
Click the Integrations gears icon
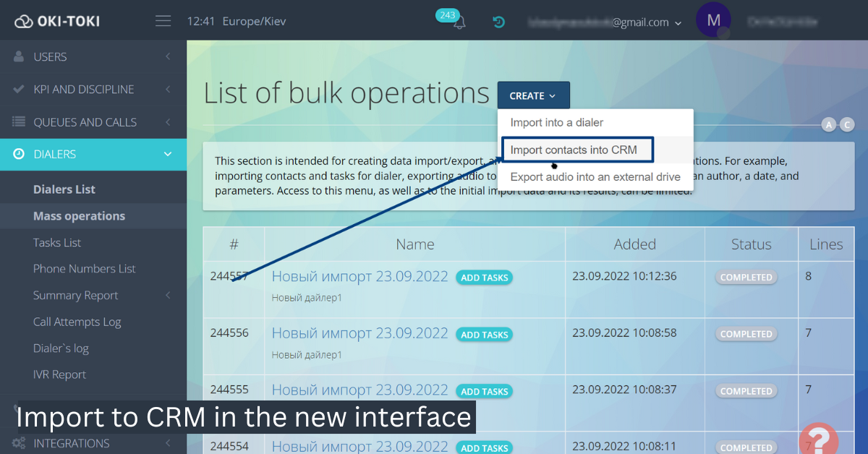(x=19, y=443)
